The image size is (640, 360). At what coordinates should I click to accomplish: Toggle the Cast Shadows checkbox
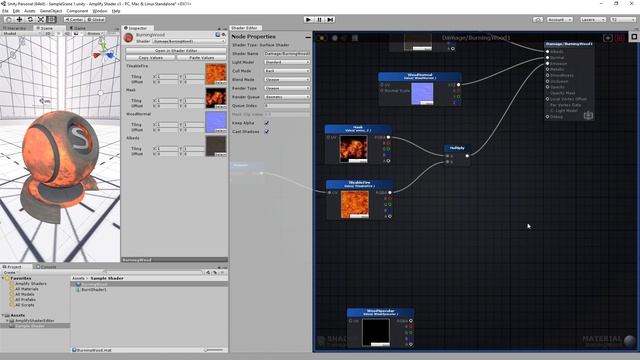pos(267,131)
